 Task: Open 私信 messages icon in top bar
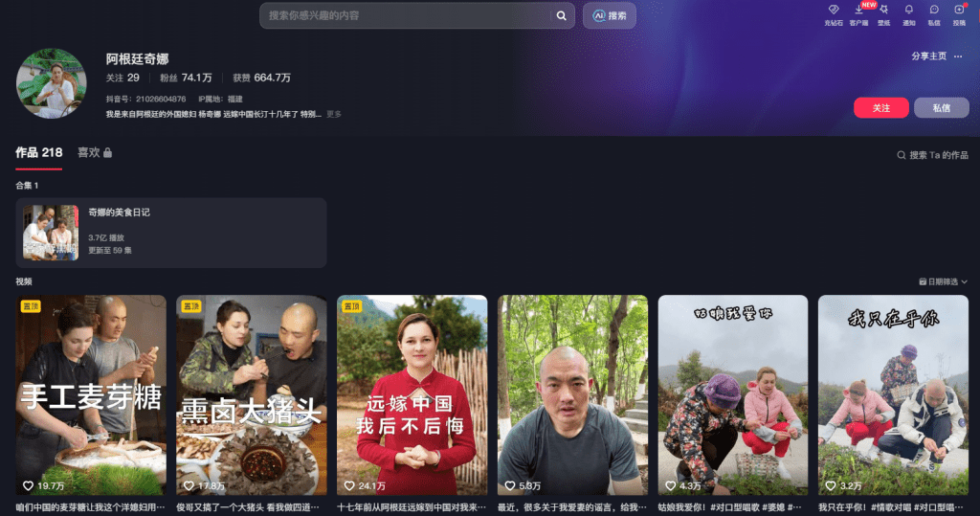934,11
